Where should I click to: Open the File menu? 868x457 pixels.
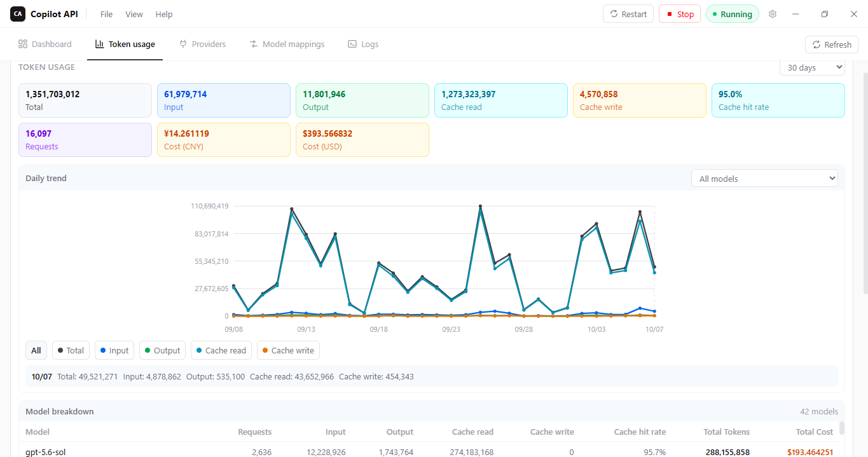(107, 14)
